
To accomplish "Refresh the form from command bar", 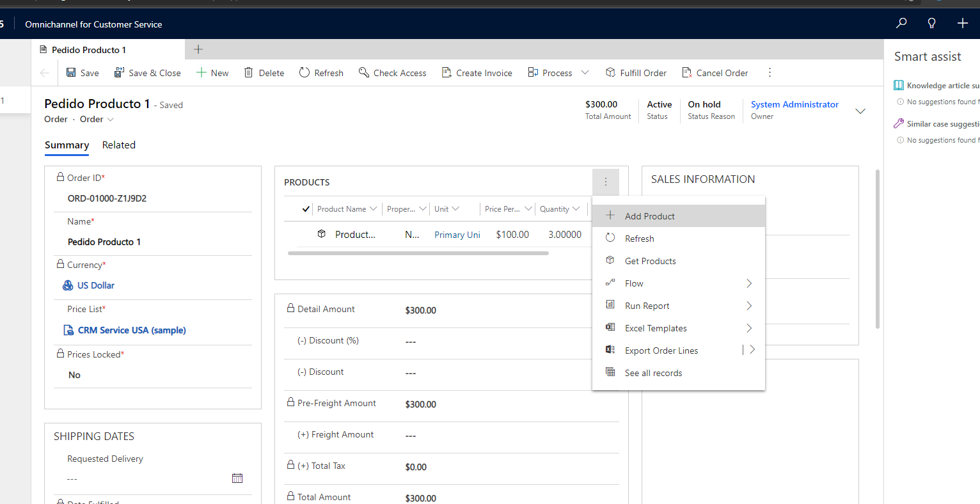I will pyautogui.click(x=321, y=73).
